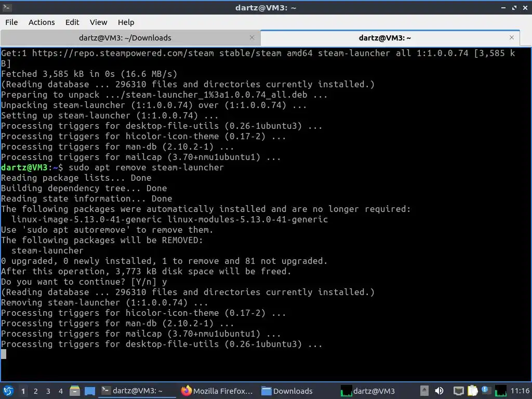Maximize the terminal window
Viewport: 532px width, 399px height.
[x=514, y=7]
